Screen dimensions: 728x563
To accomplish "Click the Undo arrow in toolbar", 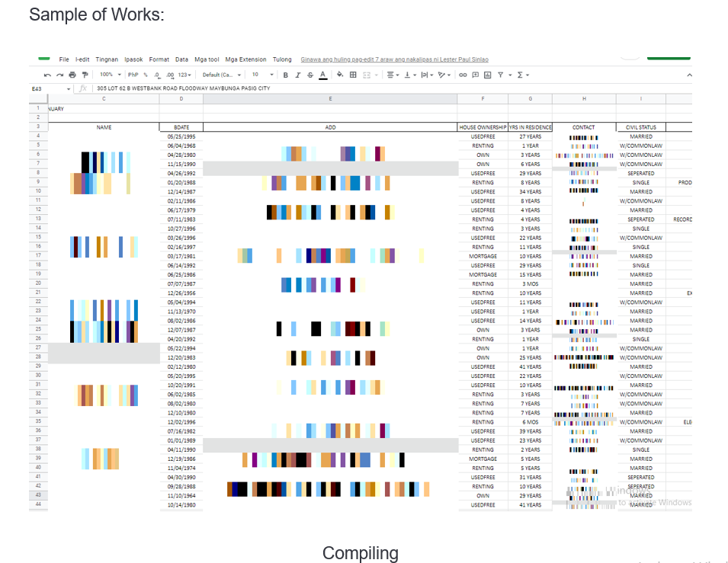I will click(47, 75).
